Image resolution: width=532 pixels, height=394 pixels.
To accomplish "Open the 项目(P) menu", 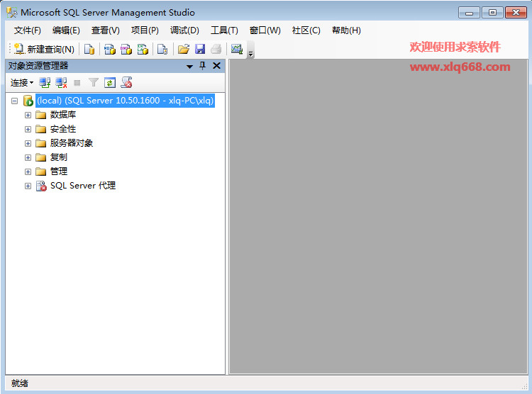I will [x=145, y=30].
